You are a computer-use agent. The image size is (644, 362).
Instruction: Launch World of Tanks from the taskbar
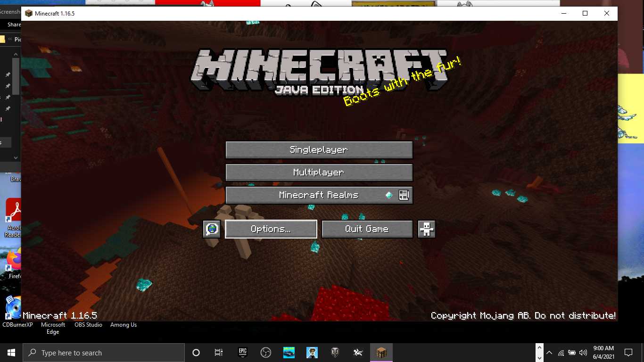pos(335,353)
